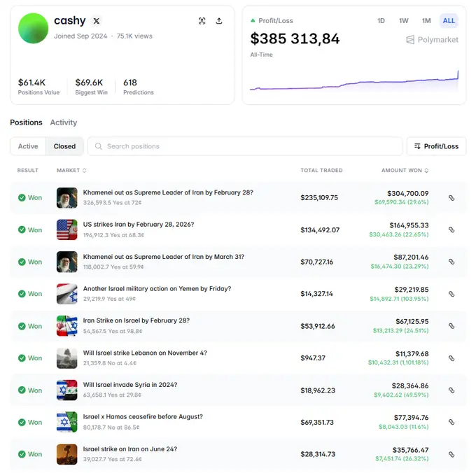Open US strikes Iran by February 28, 2026 market
The image size is (476, 473).
tap(139, 224)
